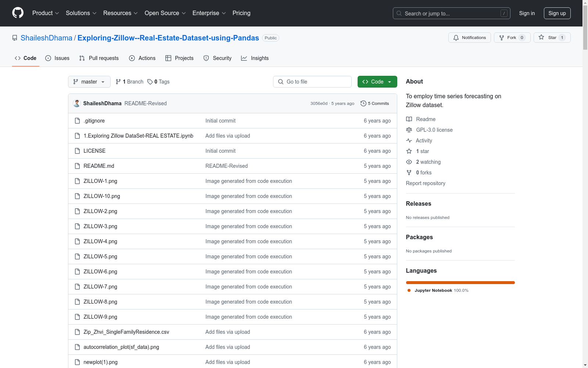Click the Readme book icon

[x=409, y=119]
